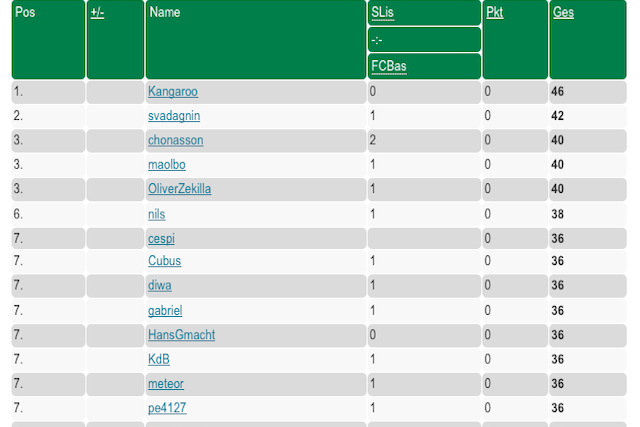
Task: Open the Cubus profile link
Action: [164, 260]
